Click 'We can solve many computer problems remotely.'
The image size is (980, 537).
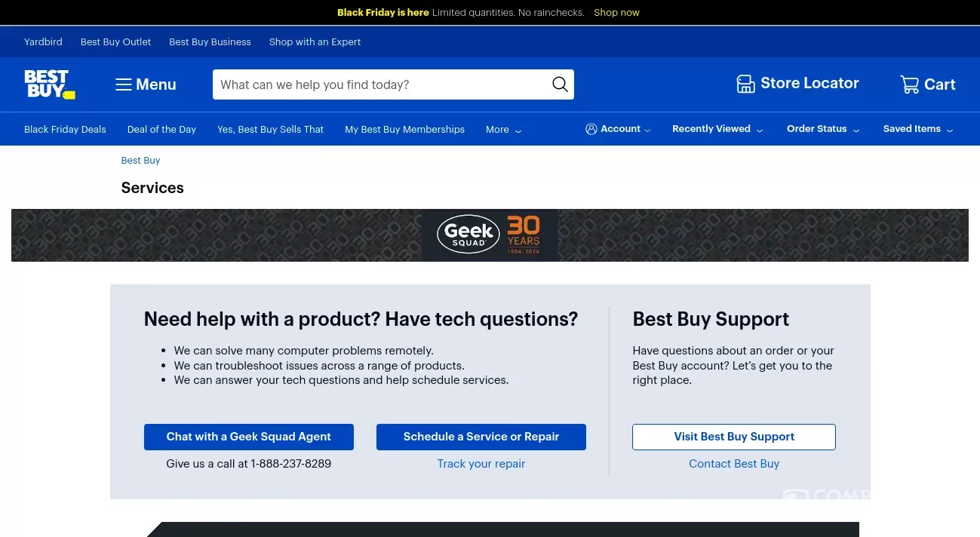pyautogui.click(x=304, y=351)
